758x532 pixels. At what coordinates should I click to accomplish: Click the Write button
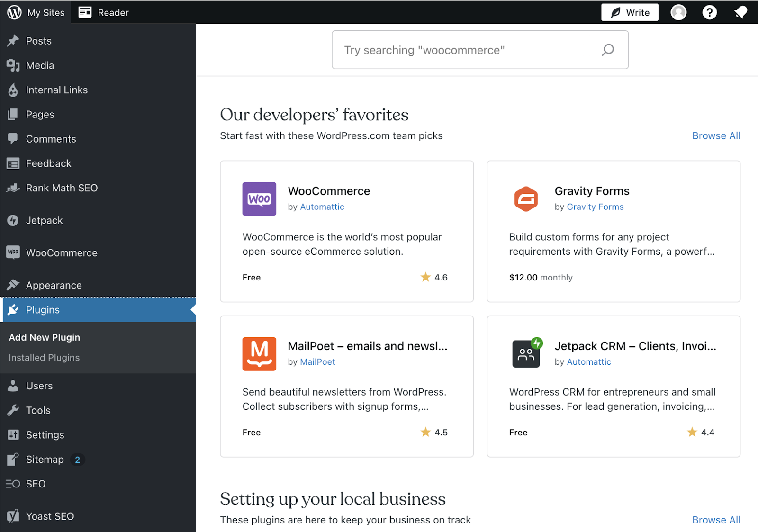(630, 12)
